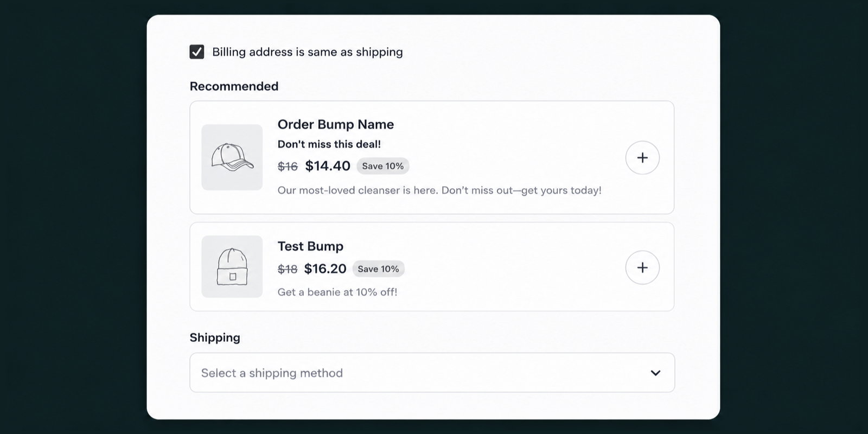Click the Our most-loved cleanser description
The image size is (868, 434).
pos(439,190)
